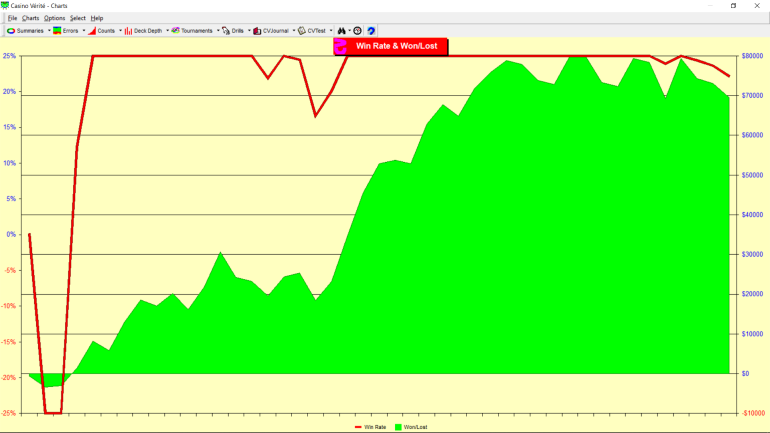Open the Charts menu
Image resolution: width=770 pixels, height=433 pixels.
click(x=31, y=18)
